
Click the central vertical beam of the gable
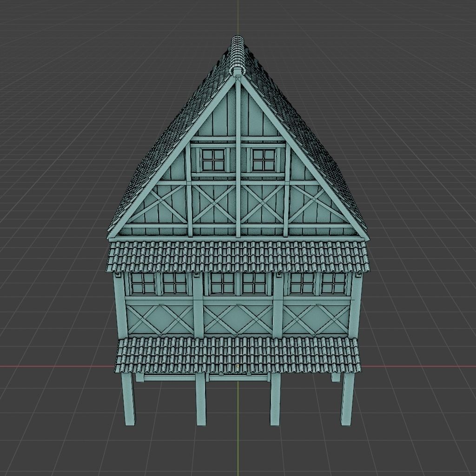pos(238,156)
